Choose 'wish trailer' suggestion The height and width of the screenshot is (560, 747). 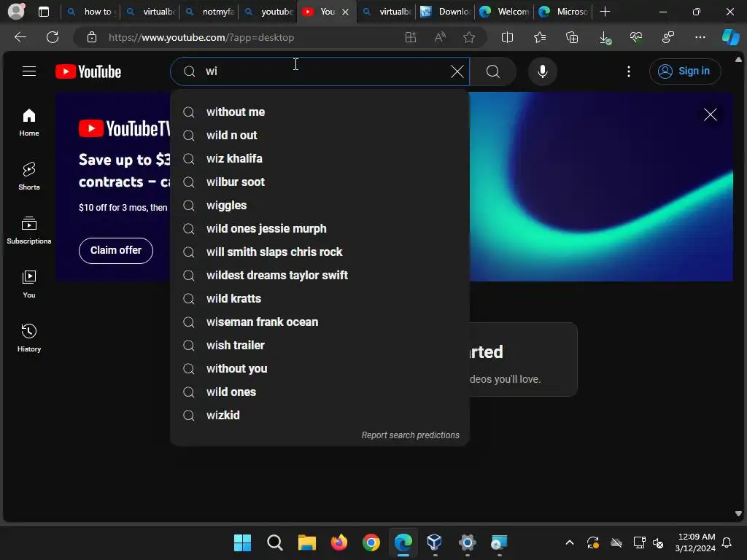point(320,345)
